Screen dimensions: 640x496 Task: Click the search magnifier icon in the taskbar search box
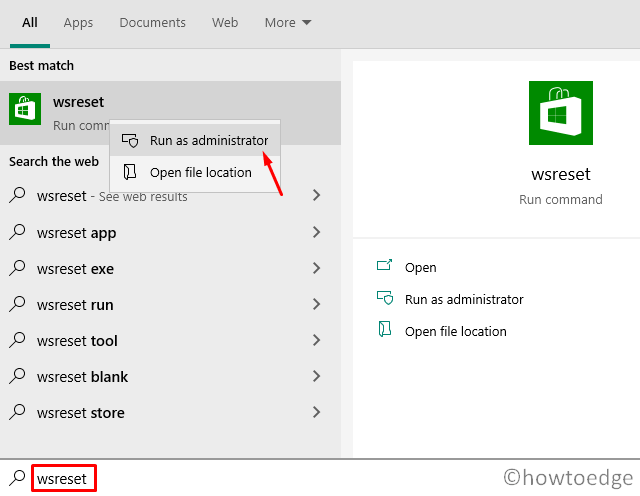[x=17, y=479]
